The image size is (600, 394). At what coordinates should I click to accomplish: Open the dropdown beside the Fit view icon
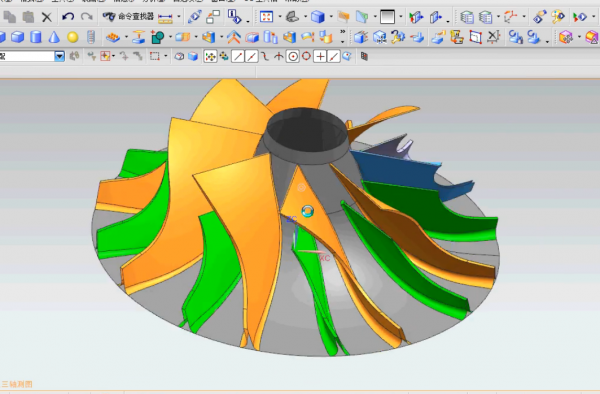pos(280,17)
